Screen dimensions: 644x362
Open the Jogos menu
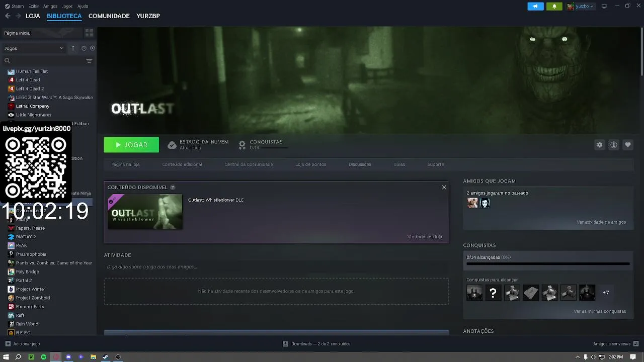(x=67, y=6)
